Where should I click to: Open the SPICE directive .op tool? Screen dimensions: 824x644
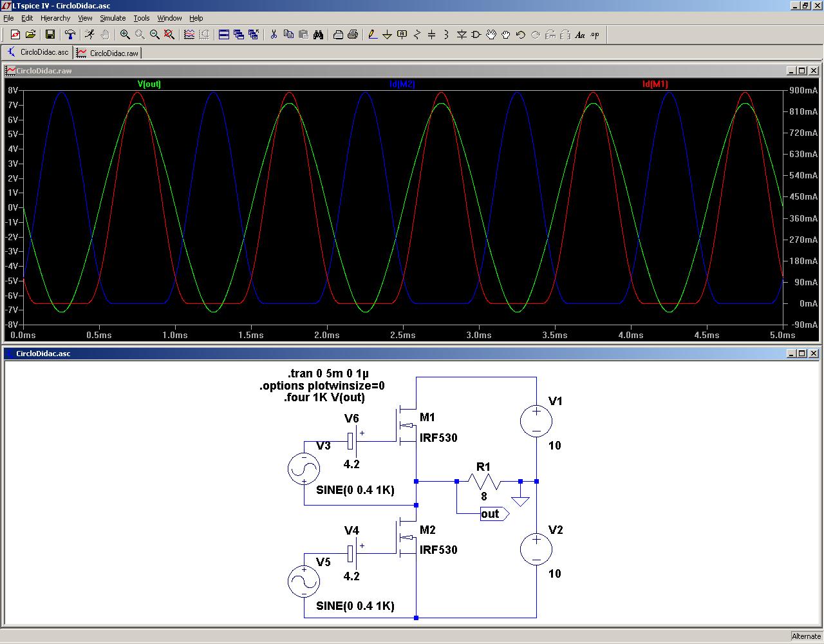click(x=595, y=35)
